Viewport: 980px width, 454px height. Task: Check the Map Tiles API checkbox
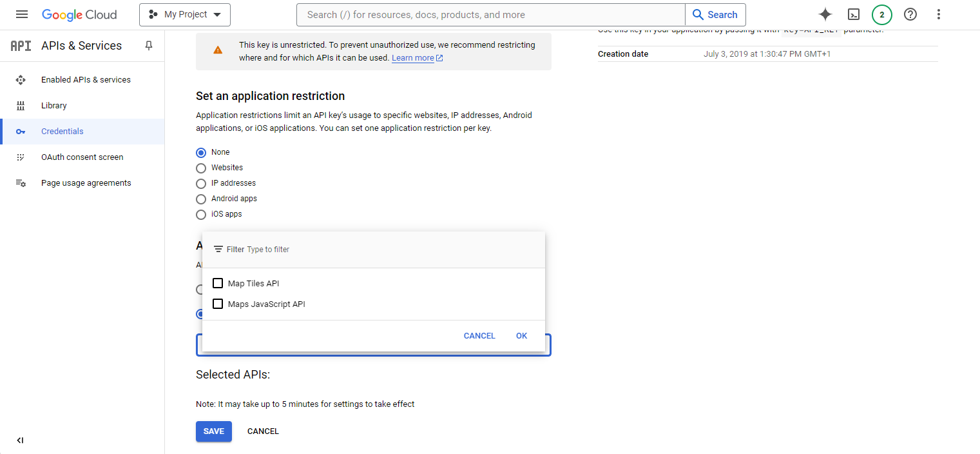[218, 283]
